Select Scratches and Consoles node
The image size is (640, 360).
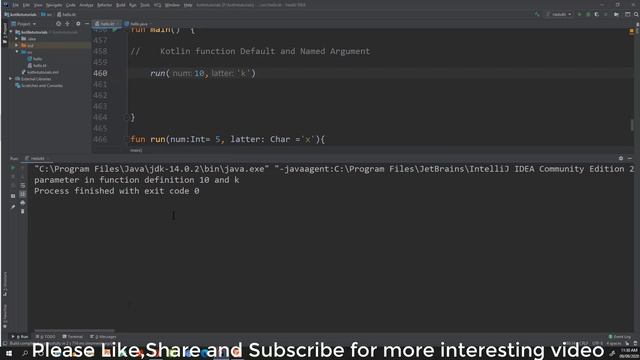(39, 85)
